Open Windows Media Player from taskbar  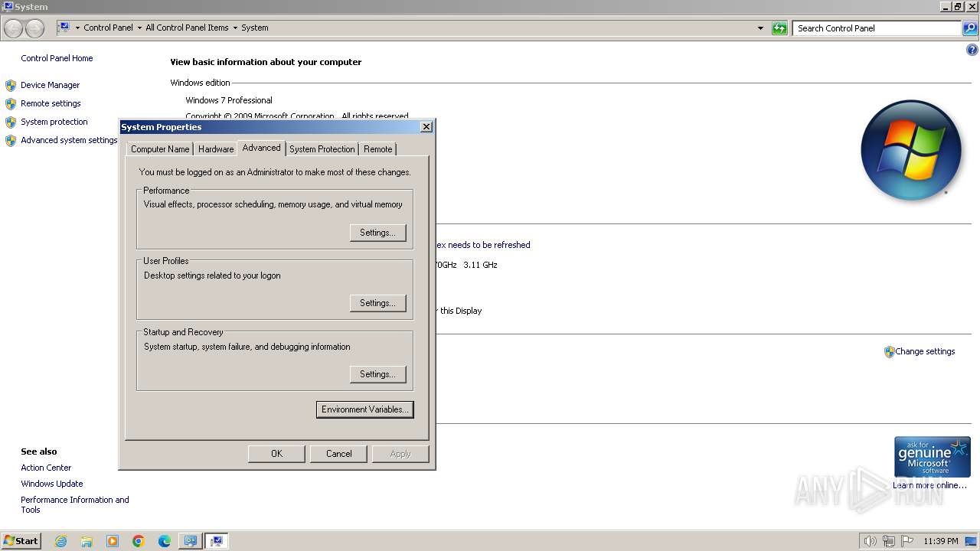[x=113, y=541]
